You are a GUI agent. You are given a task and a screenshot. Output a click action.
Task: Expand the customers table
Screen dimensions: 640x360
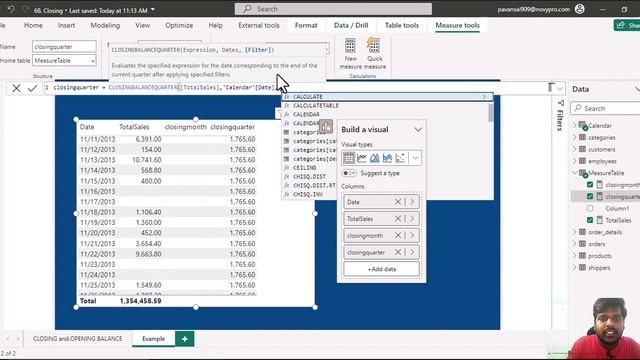(575, 149)
